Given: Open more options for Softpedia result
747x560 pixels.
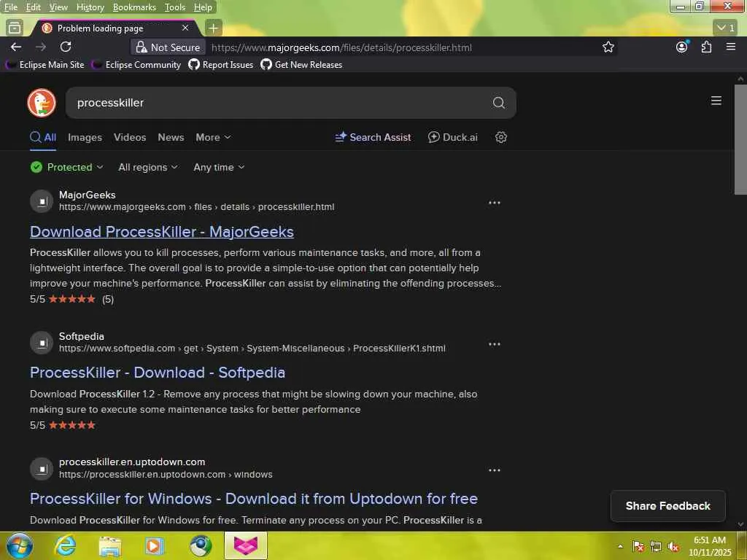Looking at the screenshot, I should click(495, 344).
